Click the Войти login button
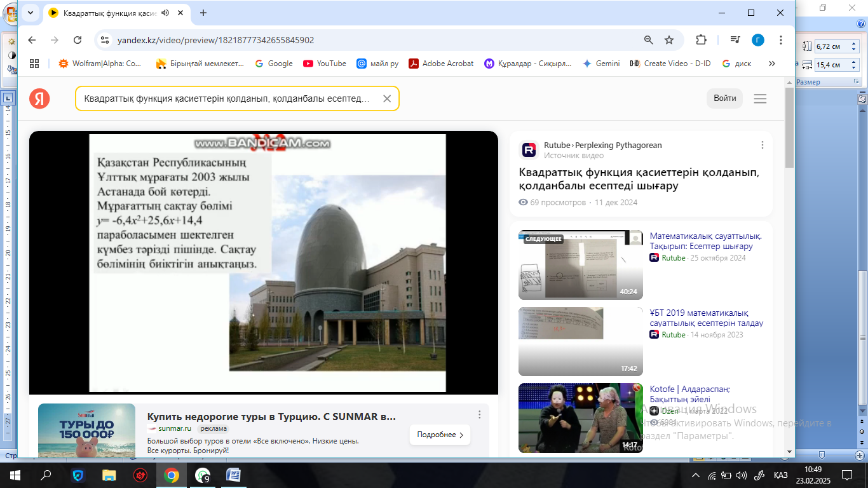 (724, 98)
